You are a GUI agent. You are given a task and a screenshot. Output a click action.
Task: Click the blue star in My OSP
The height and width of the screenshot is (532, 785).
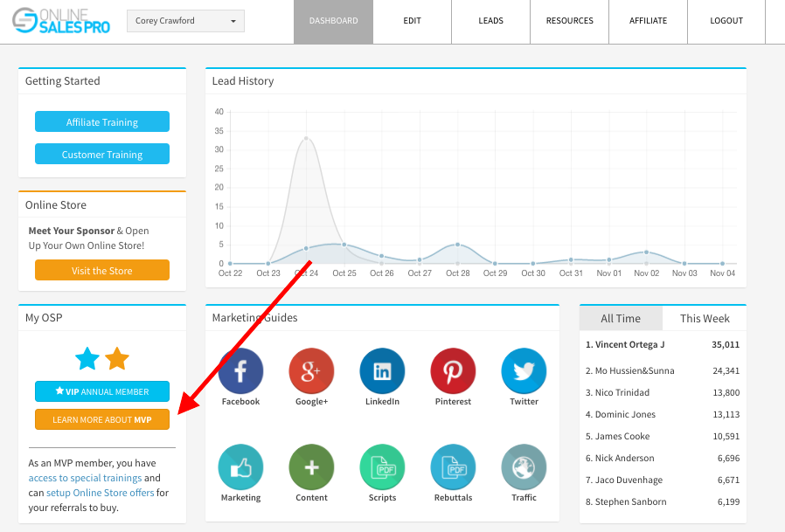click(87, 358)
